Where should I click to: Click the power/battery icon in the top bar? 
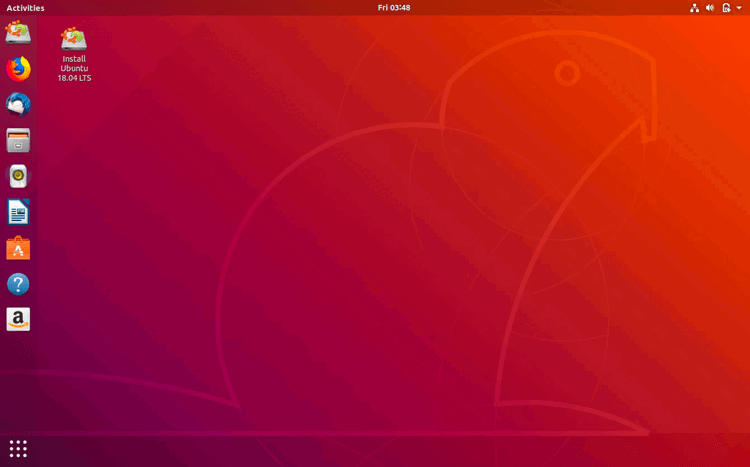point(726,8)
